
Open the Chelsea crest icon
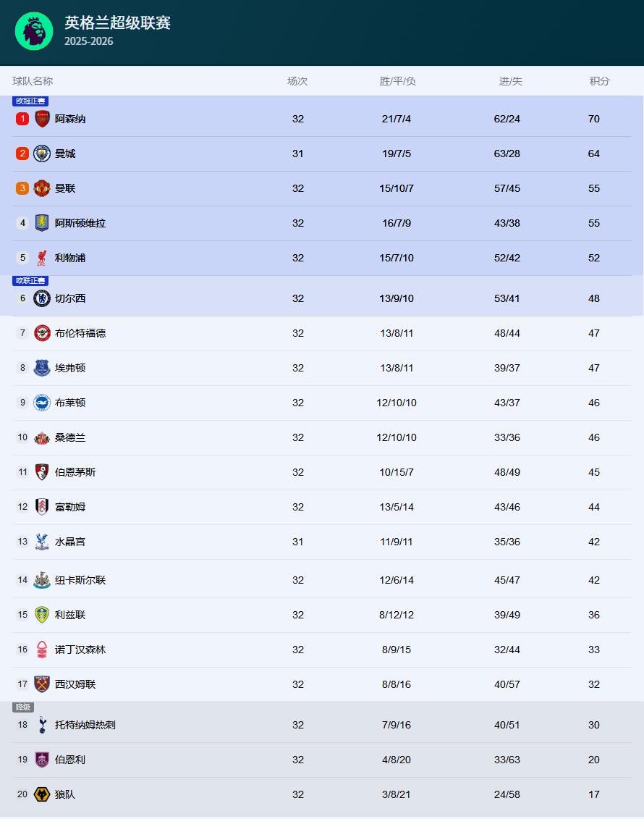coord(42,298)
